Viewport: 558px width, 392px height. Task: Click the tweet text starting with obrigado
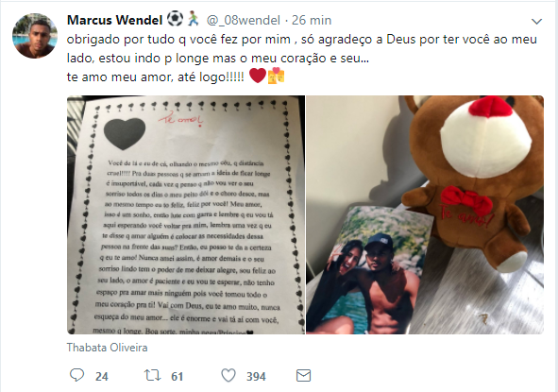click(x=302, y=58)
